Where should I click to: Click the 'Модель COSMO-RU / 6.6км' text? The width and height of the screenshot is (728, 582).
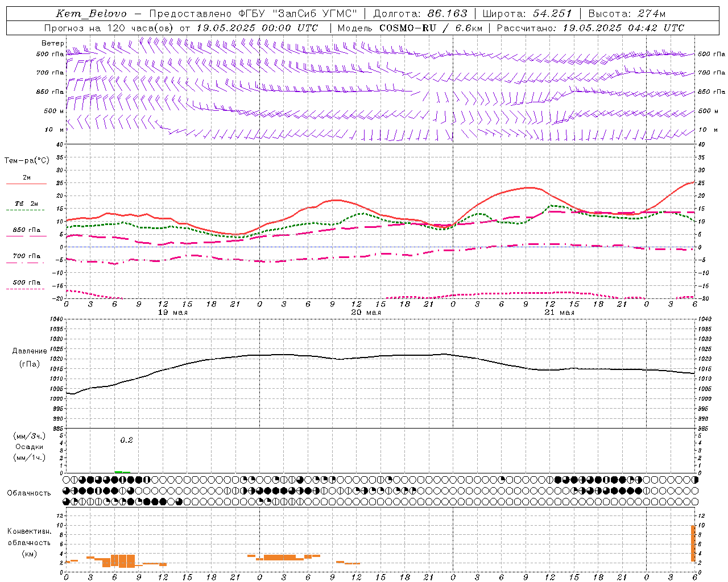(410, 28)
